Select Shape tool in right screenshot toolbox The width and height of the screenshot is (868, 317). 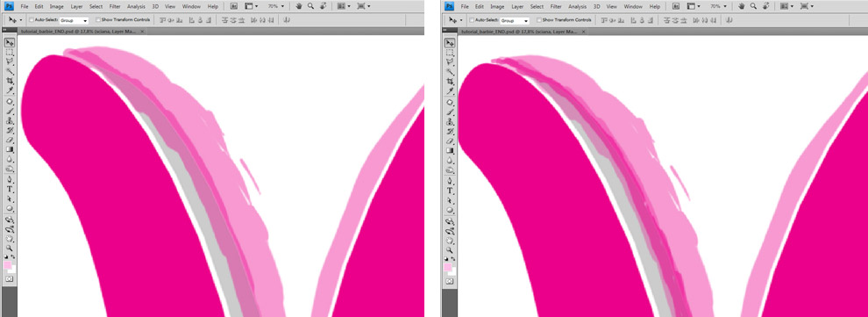[450, 210]
